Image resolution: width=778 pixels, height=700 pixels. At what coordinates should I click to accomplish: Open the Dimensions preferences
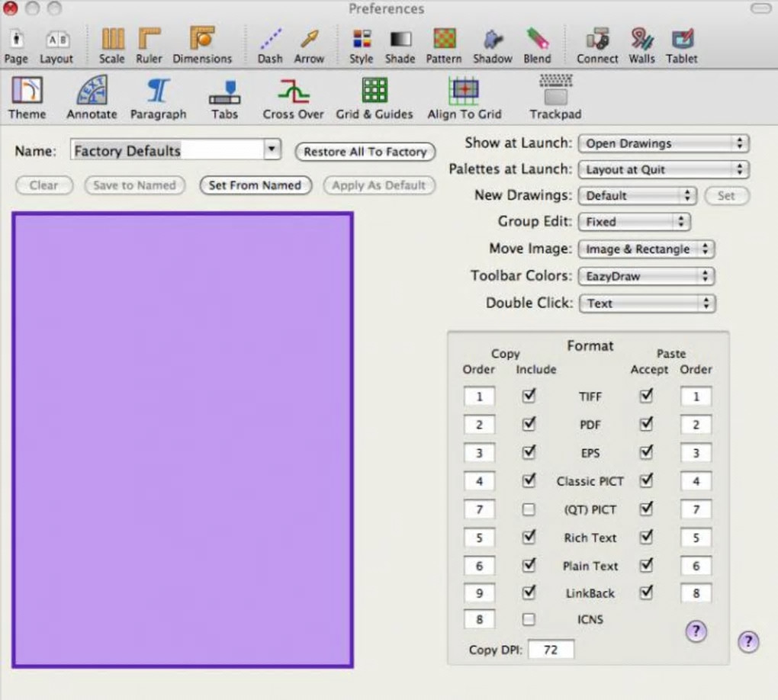tap(202, 47)
